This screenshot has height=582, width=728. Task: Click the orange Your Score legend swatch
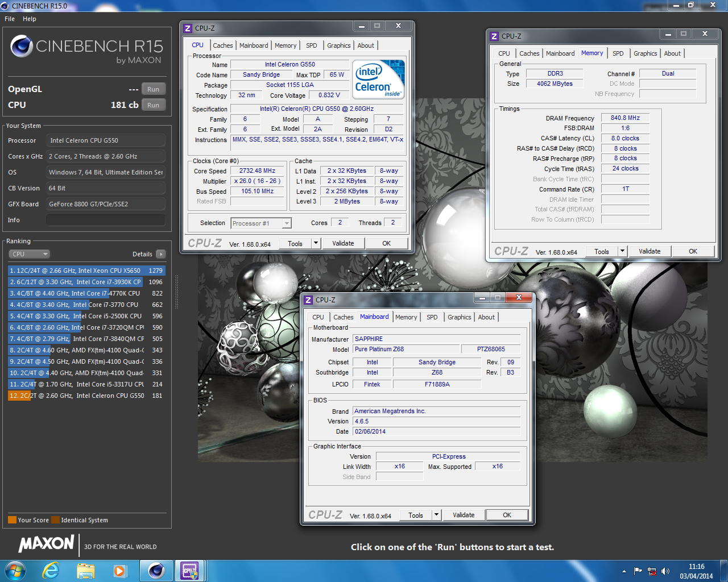[12, 520]
